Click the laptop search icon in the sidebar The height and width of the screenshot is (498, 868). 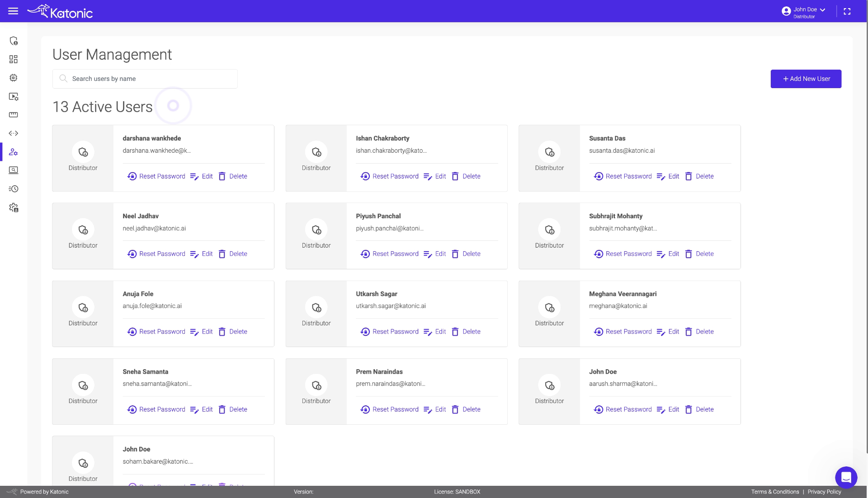tap(14, 170)
